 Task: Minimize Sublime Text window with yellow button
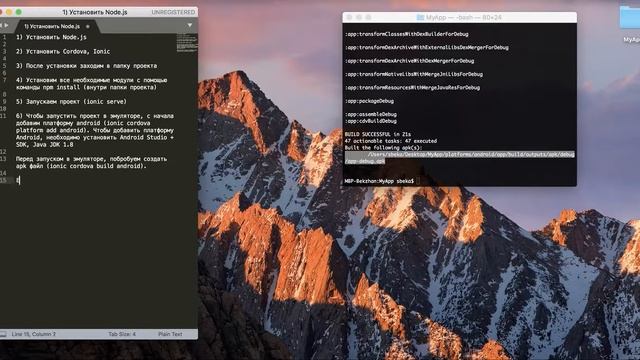point(9,12)
